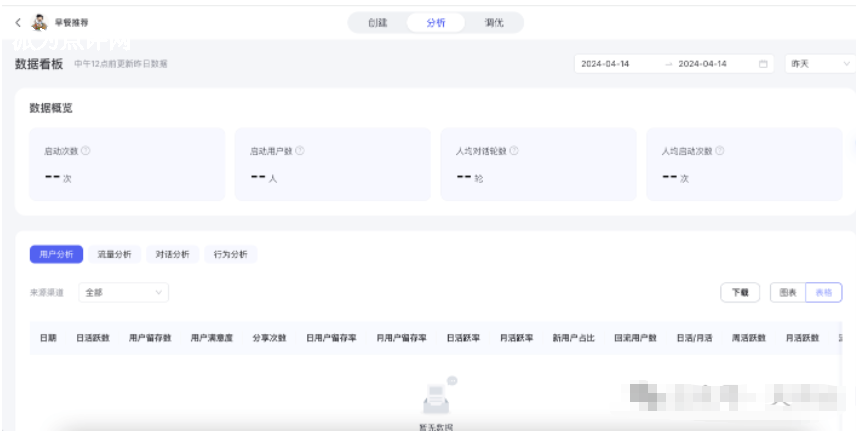Click the 早餐推荐 bot avatar

[x=39, y=22]
